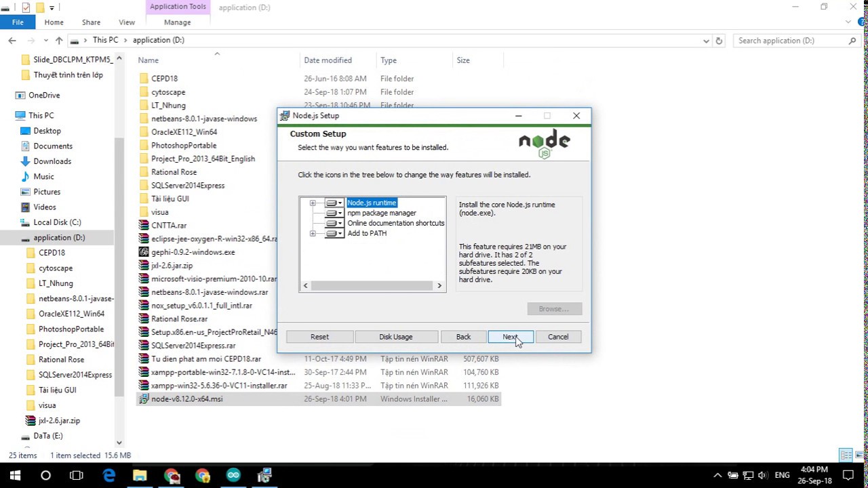
Task: Switch to the details view layout icon
Action: [845, 455]
